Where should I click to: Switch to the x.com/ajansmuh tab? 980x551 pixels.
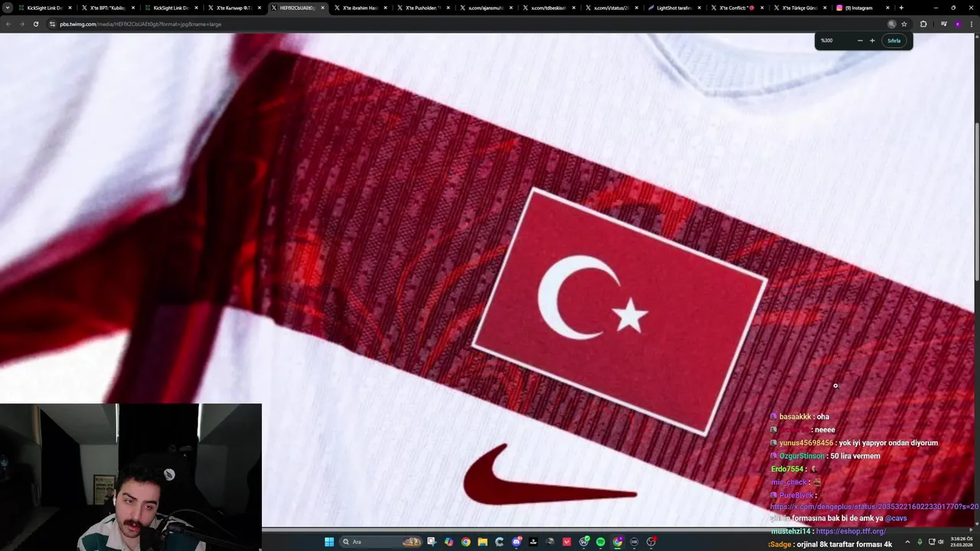pos(485,8)
